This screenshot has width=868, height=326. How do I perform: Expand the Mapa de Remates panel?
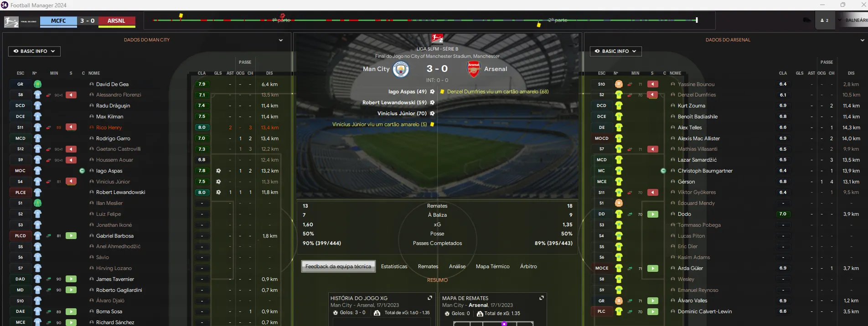(x=541, y=298)
